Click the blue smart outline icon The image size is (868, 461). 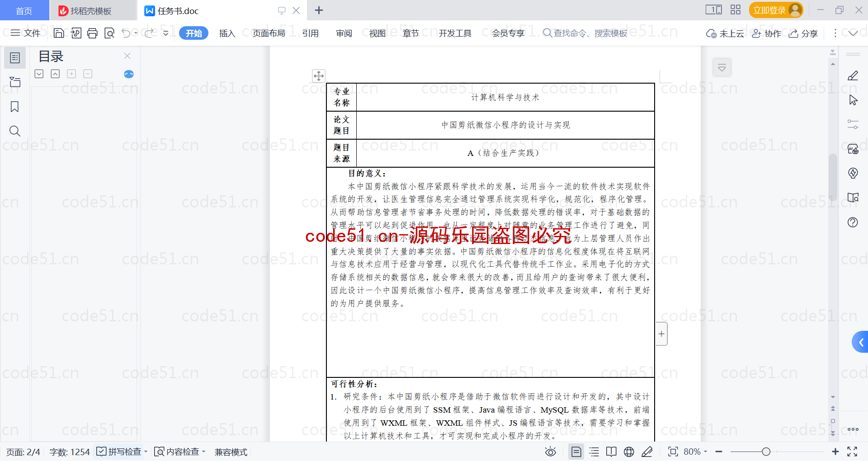(129, 74)
